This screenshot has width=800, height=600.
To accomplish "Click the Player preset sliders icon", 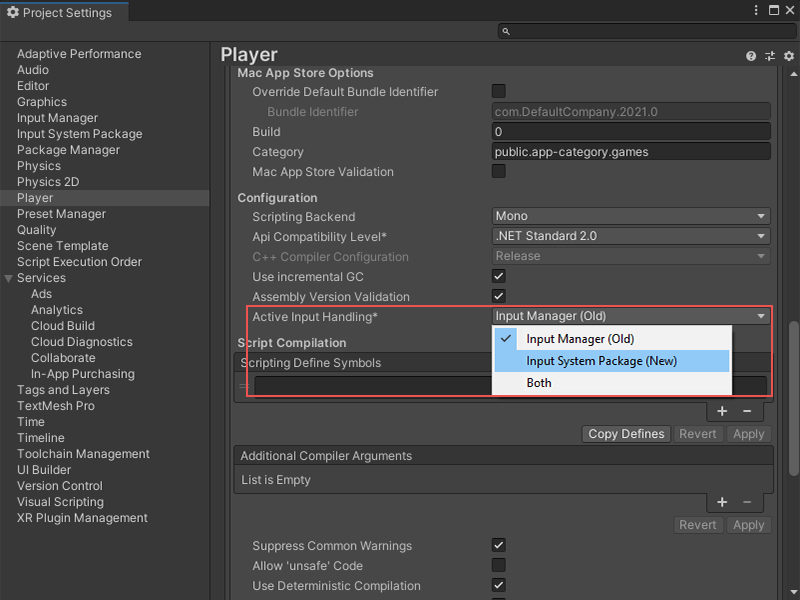I will point(770,56).
